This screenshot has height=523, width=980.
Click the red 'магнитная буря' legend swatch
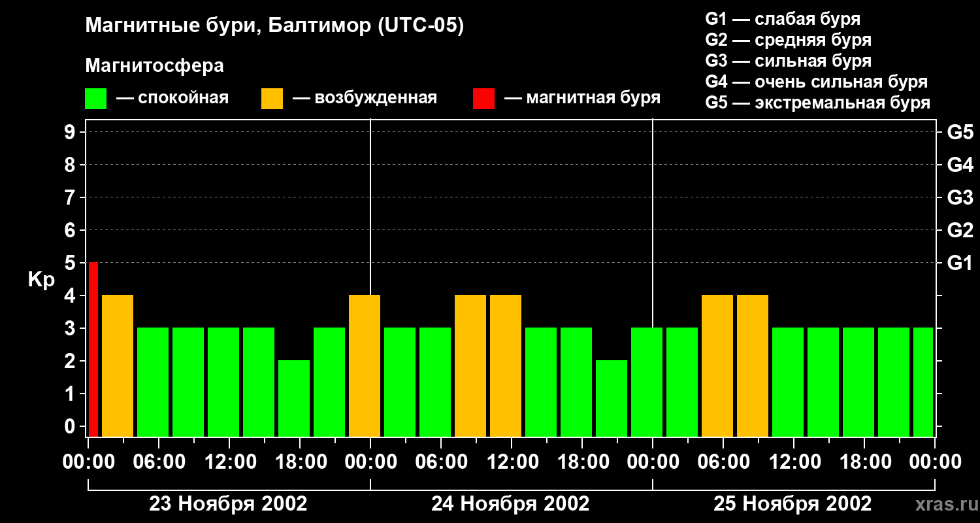click(483, 99)
